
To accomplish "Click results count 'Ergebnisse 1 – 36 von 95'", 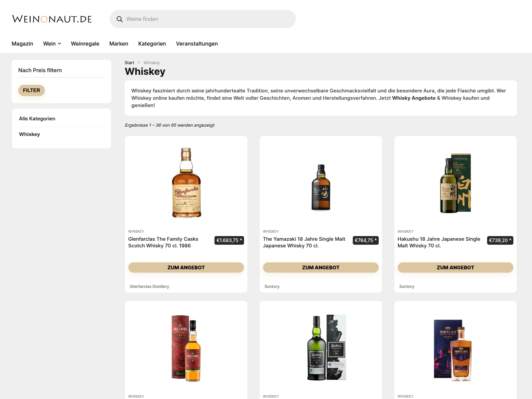I will pos(170,125).
